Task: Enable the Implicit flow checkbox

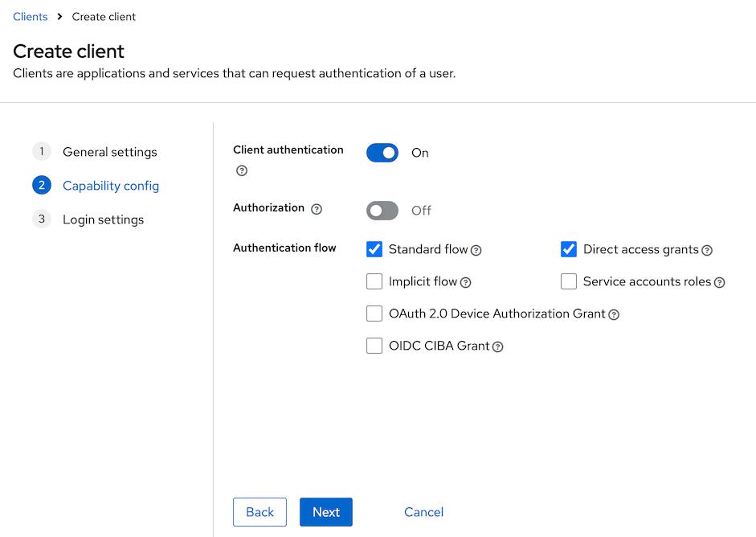Action: (x=374, y=281)
